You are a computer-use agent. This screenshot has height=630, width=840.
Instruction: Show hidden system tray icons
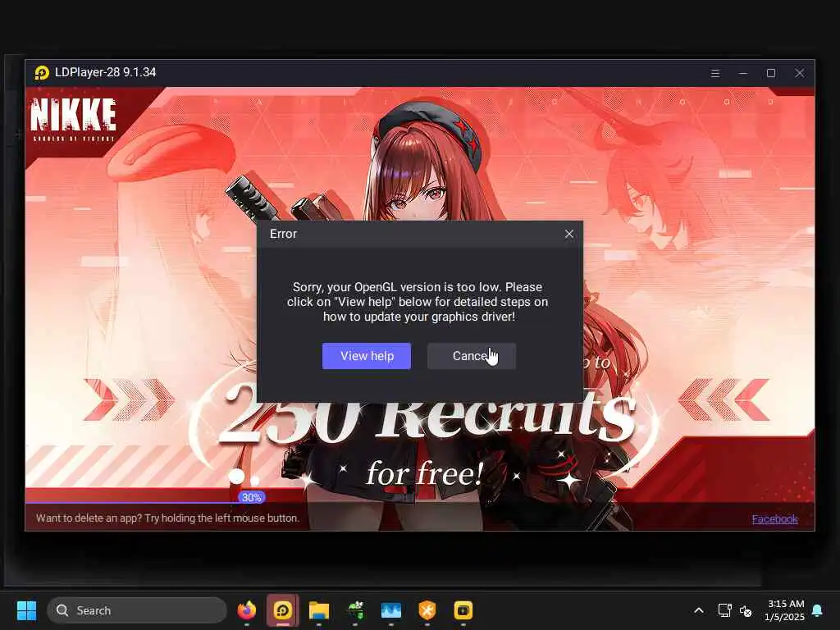coord(699,610)
